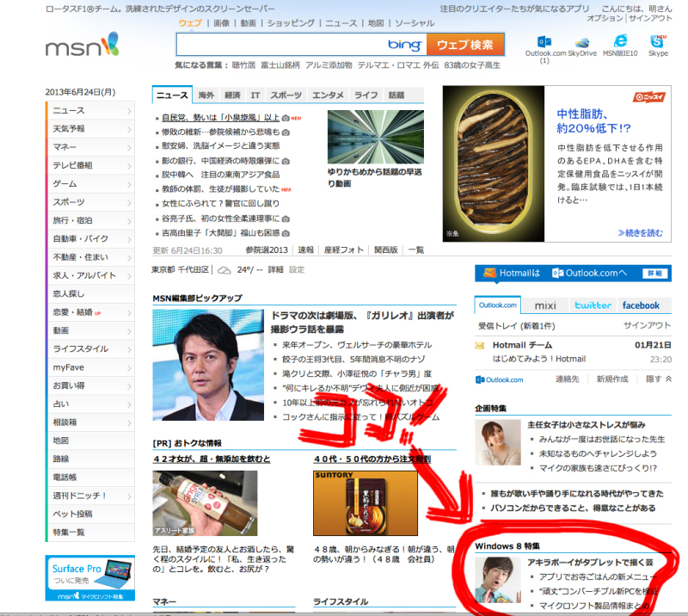The height and width of the screenshot is (616, 688).
Task: Click the サインアウト link at top right
Action: click(650, 18)
